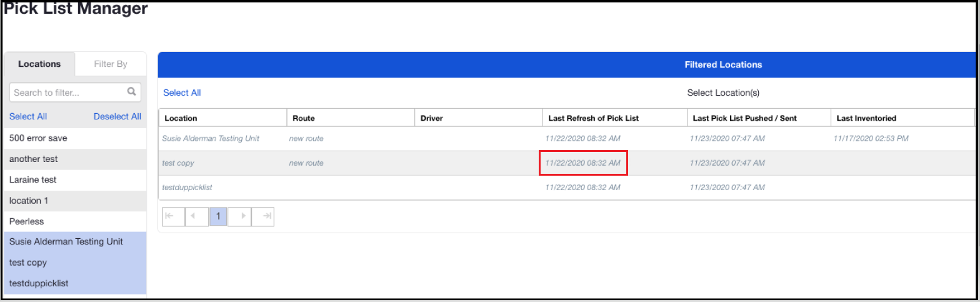Toggle test copy location in sidebar
Screen dimensions: 980x302
(28, 263)
